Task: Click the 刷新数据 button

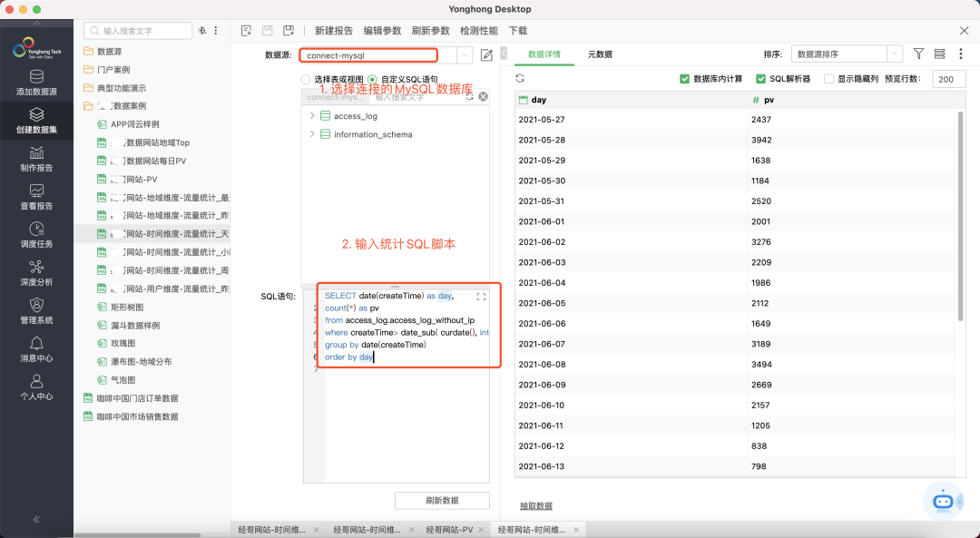Action: (x=442, y=501)
